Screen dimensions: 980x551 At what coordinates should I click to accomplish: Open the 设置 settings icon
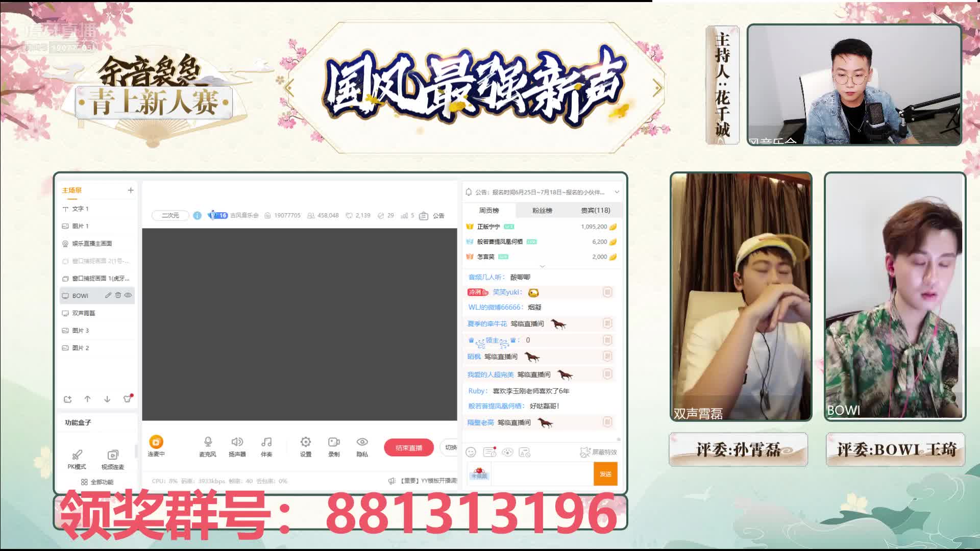305,443
